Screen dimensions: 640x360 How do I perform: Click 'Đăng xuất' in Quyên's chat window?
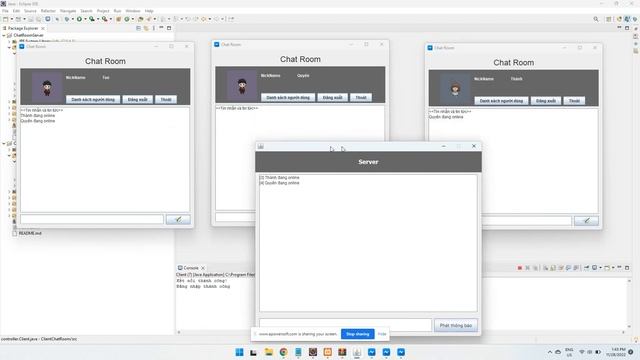pos(333,98)
